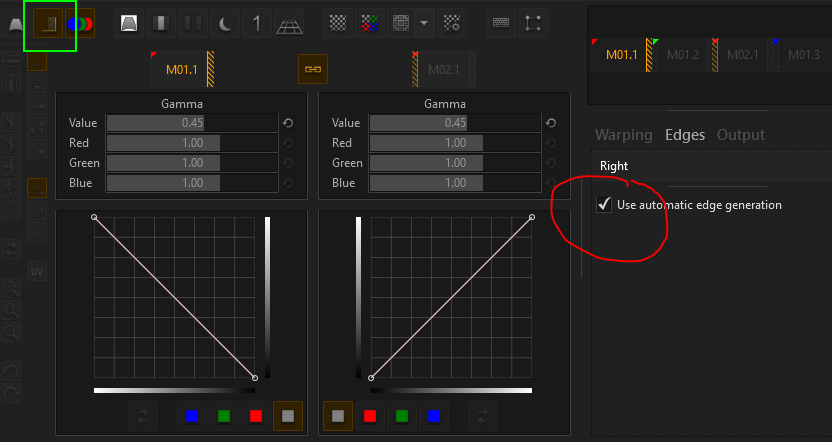
Task: Click the RGB color circles icon
Action: point(78,24)
